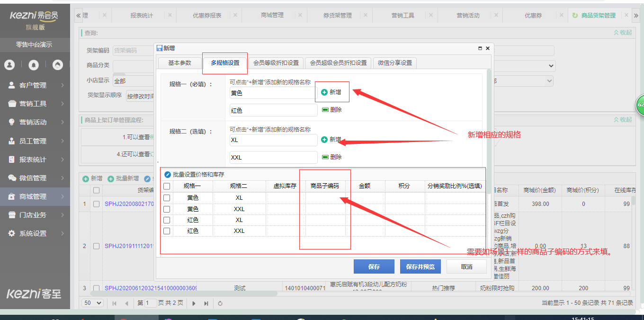Go to first page in pagination
The height and width of the screenshot is (320, 644).
[x=115, y=303]
